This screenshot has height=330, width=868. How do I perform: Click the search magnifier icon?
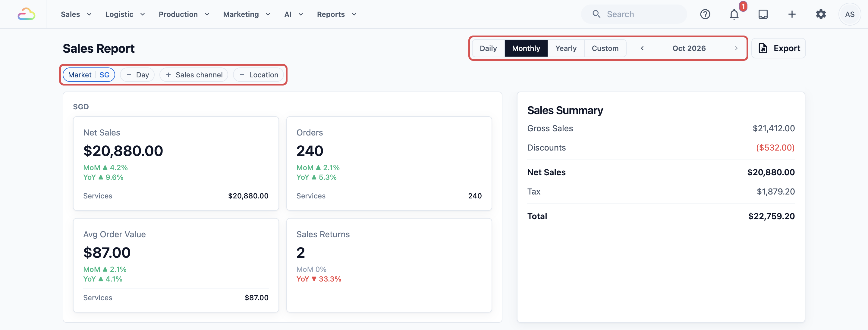coord(596,14)
